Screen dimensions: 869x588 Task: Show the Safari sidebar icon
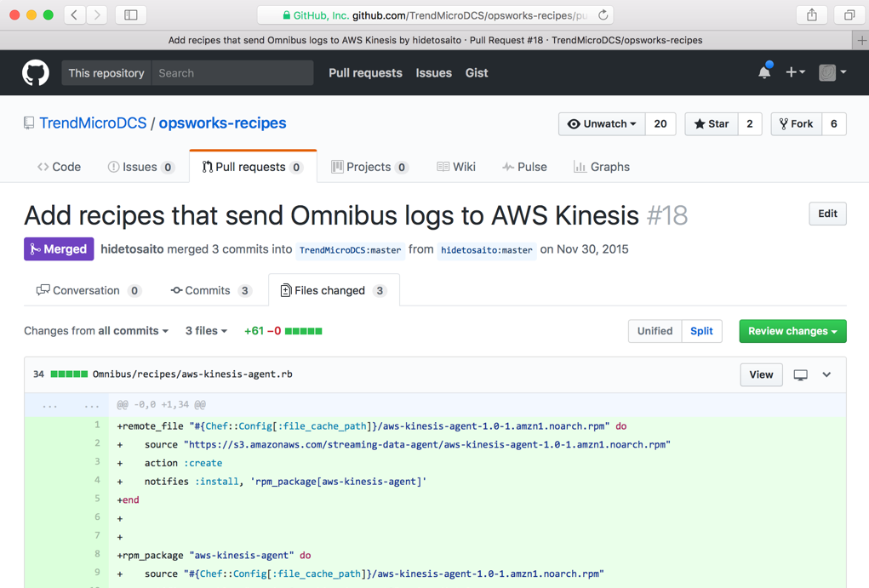pos(131,15)
